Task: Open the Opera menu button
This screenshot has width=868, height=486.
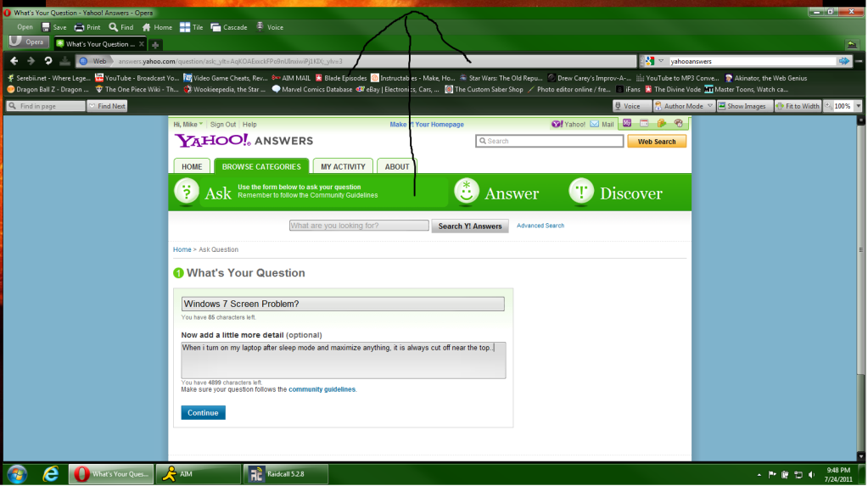Action: point(28,42)
